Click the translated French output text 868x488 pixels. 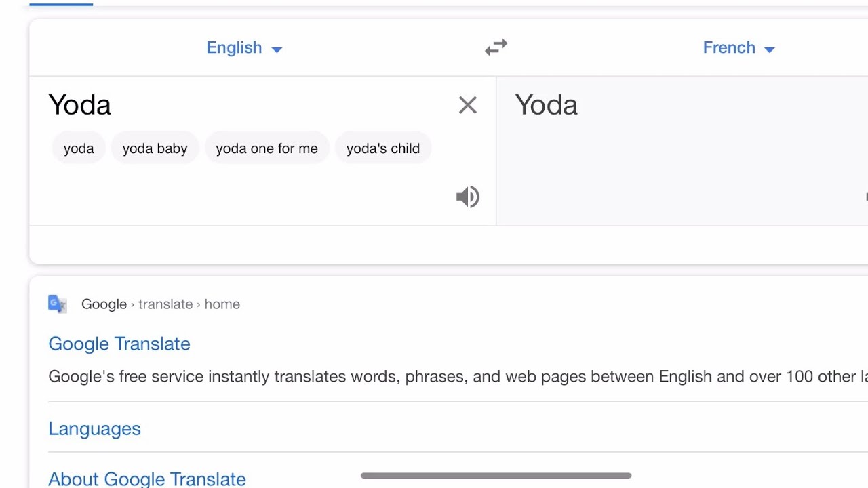point(547,105)
